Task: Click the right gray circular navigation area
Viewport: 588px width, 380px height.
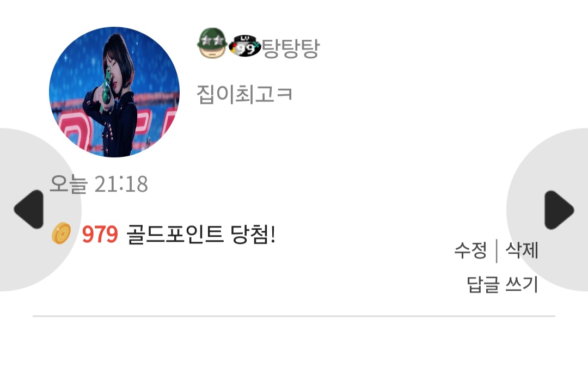Action: pos(547,209)
